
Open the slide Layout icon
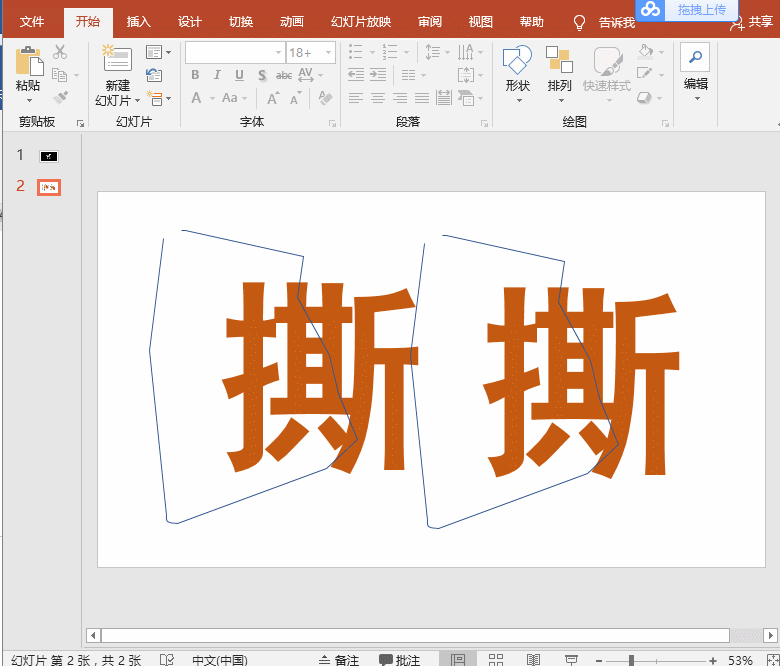tap(154, 52)
